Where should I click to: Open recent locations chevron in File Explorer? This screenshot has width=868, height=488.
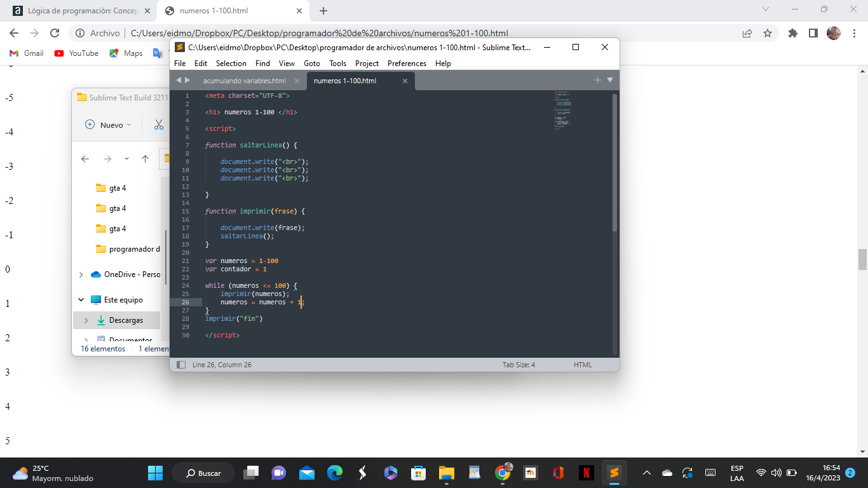point(126,159)
